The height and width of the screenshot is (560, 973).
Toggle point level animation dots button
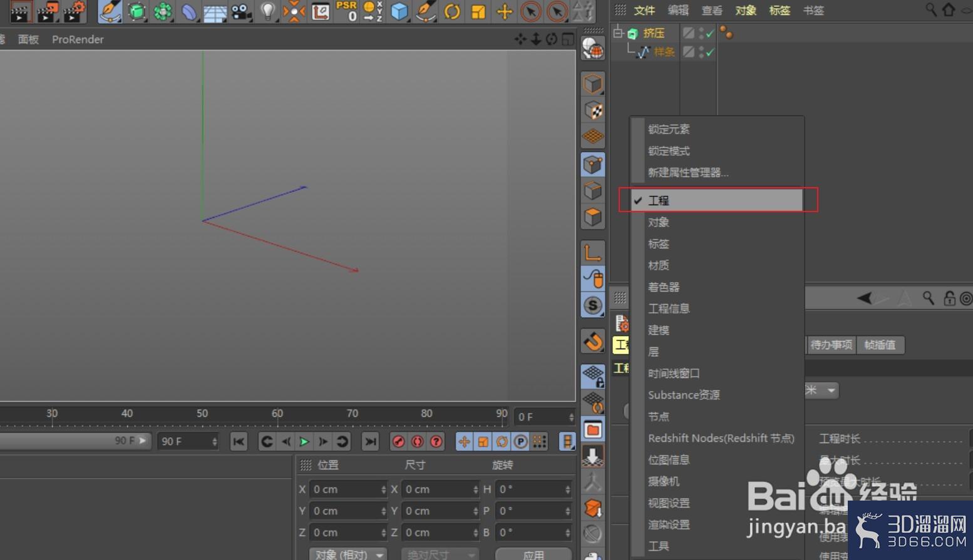[x=539, y=442]
